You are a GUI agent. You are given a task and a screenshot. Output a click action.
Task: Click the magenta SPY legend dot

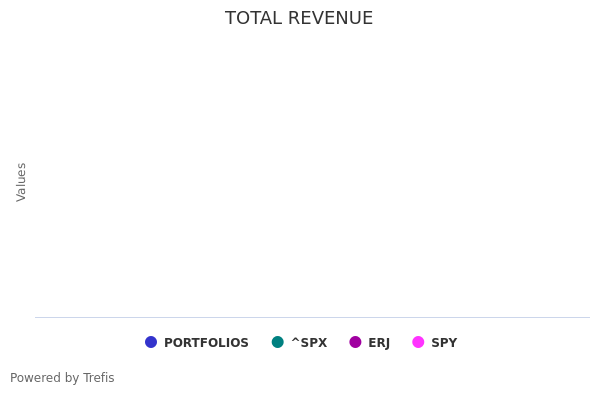point(418,342)
